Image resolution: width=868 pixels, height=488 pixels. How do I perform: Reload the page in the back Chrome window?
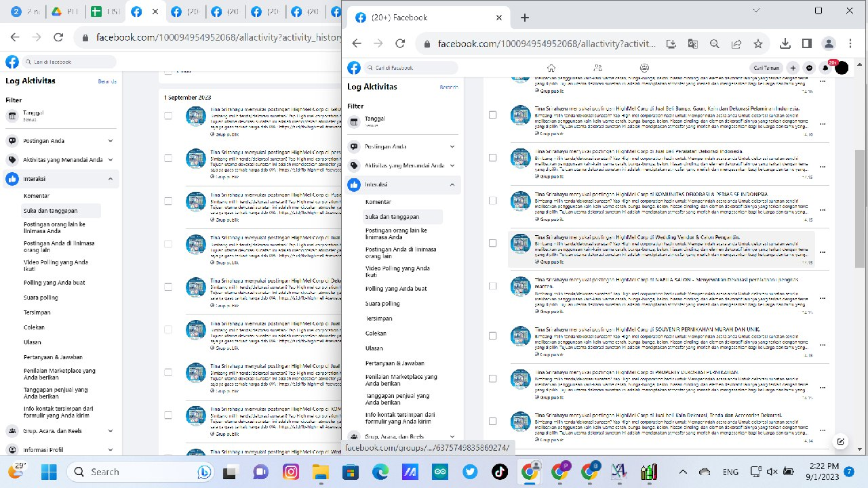coord(58,38)
